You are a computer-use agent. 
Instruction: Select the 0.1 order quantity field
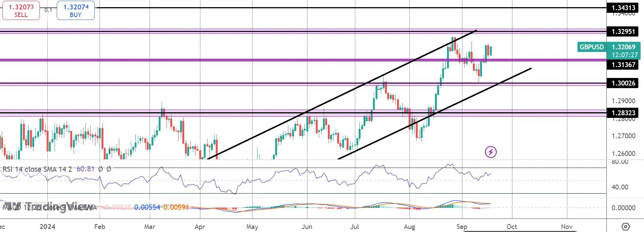pyautogui.click(x=48, y=10)
